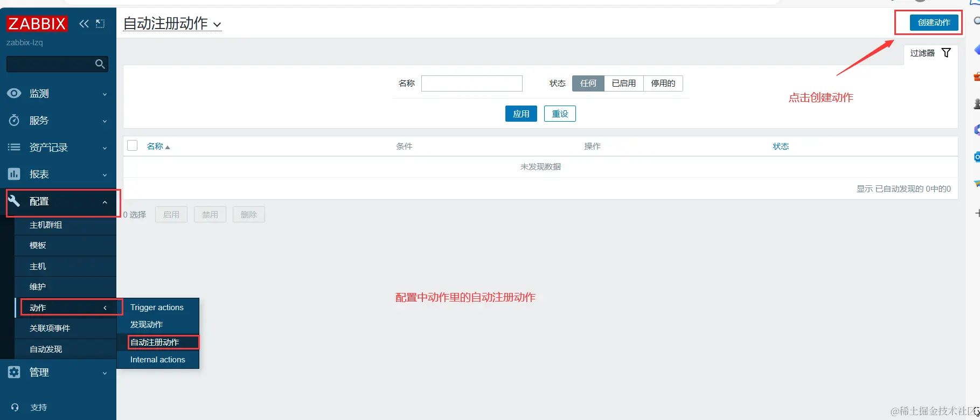980x420 pixels.
Task: Click the wrench icon for 配置
Action: tap(14, 201)
